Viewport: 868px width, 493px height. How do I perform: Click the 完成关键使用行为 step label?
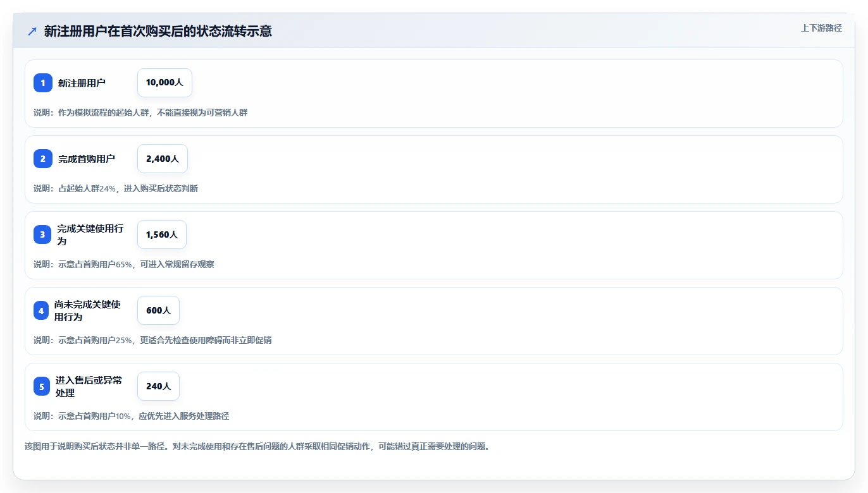tap(90, 234)
